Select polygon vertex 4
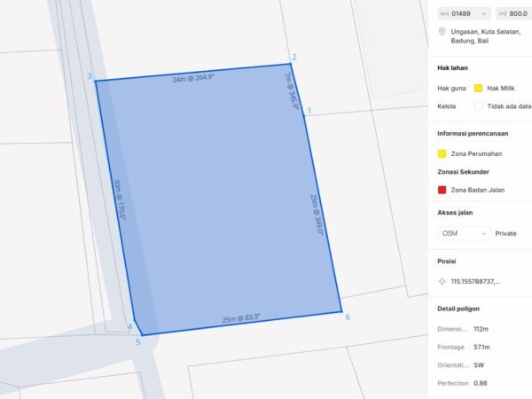The width and height of the screenshot is (532, 399). [133, 322]
